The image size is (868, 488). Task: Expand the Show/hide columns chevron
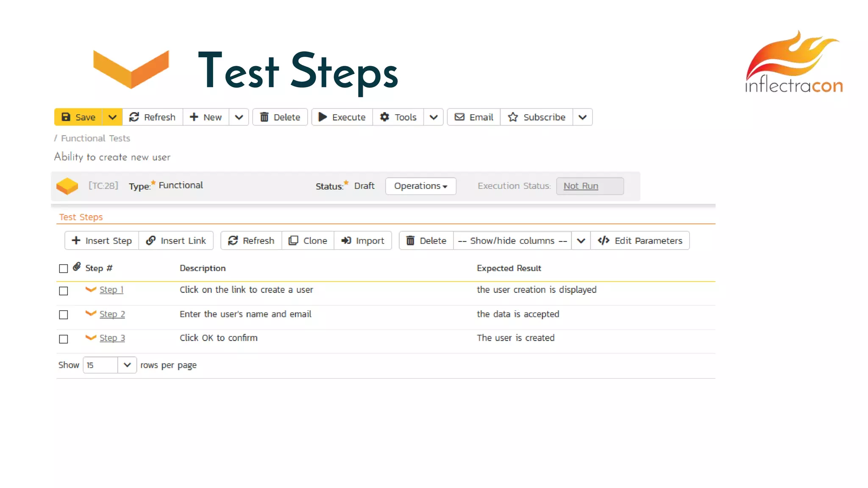coord(581,241)
